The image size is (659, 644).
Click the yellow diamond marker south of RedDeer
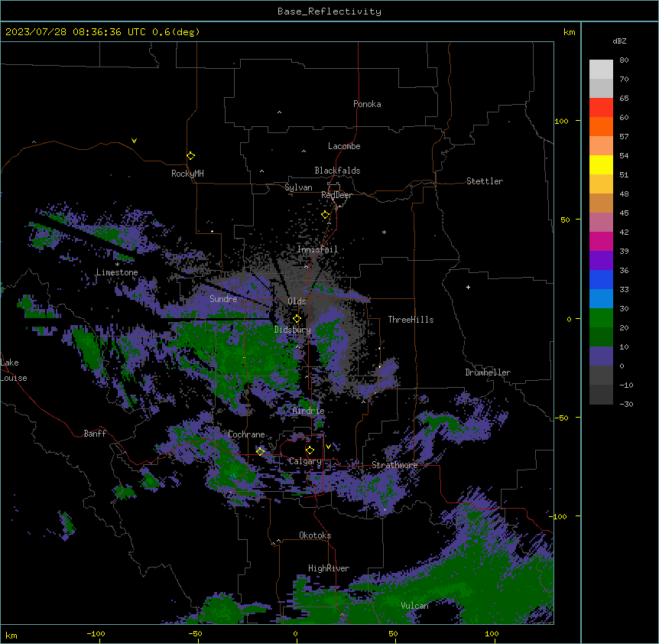click(326, 215)
